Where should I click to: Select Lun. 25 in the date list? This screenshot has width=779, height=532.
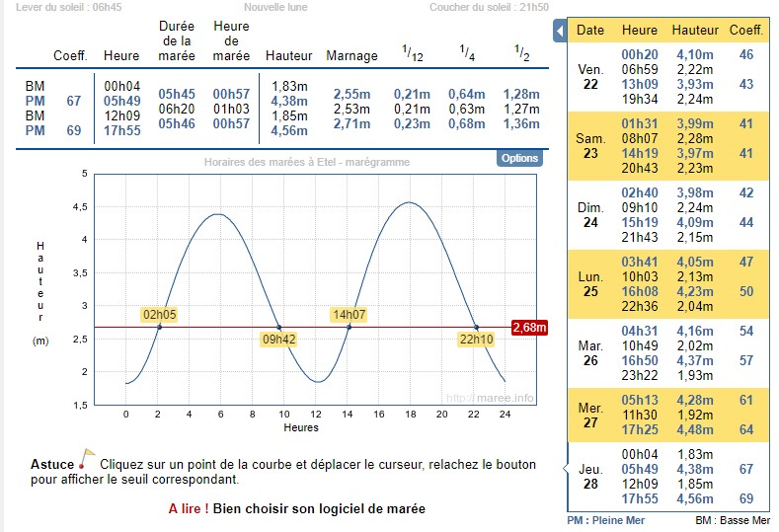(590, 284)
